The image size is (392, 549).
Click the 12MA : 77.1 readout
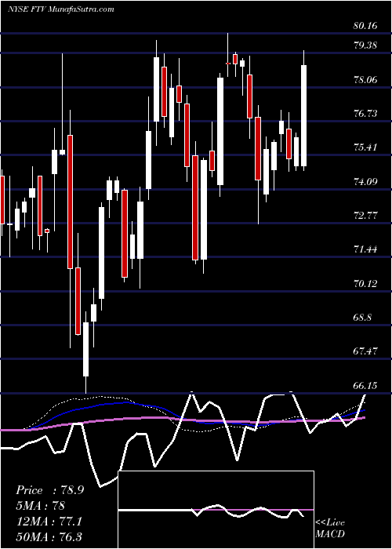(49, 522)
